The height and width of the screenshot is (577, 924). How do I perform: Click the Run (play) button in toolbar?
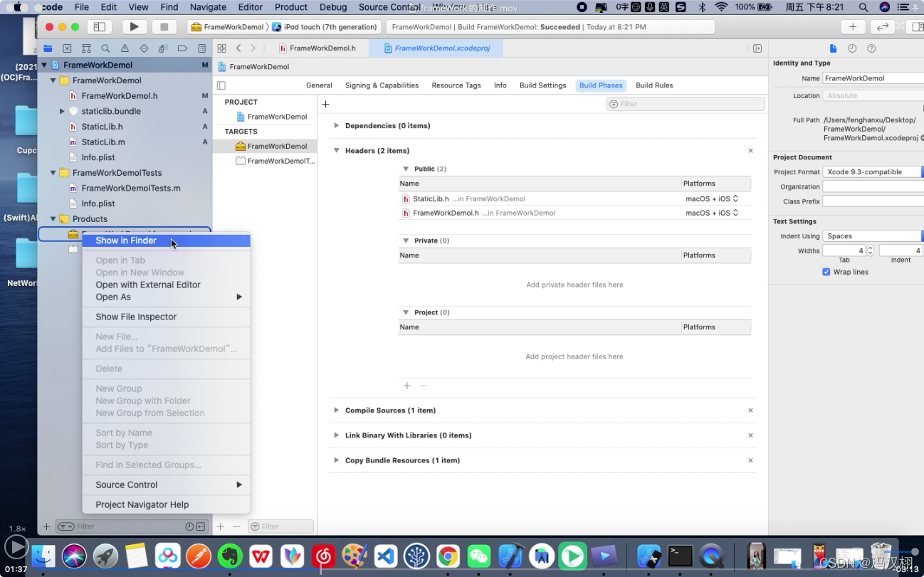134,27
